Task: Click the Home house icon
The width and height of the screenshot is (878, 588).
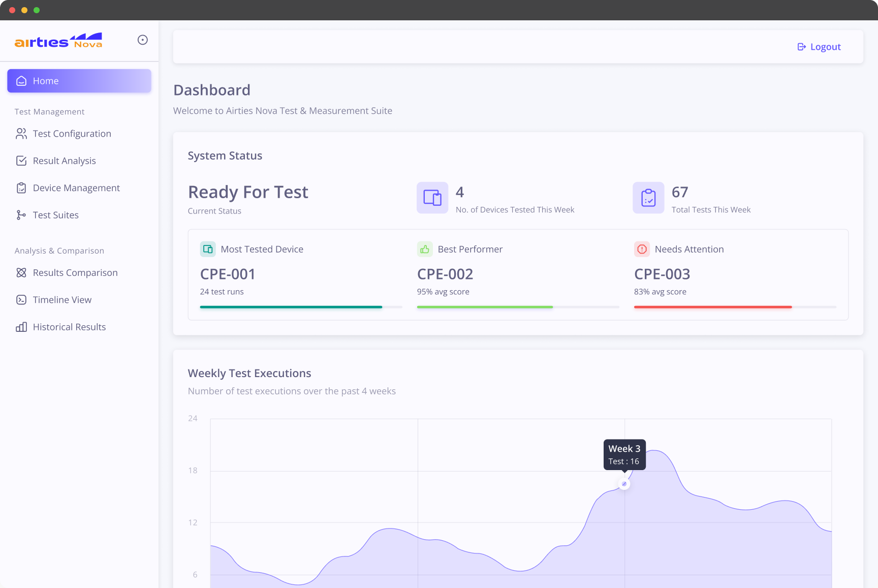Action: 21,81
